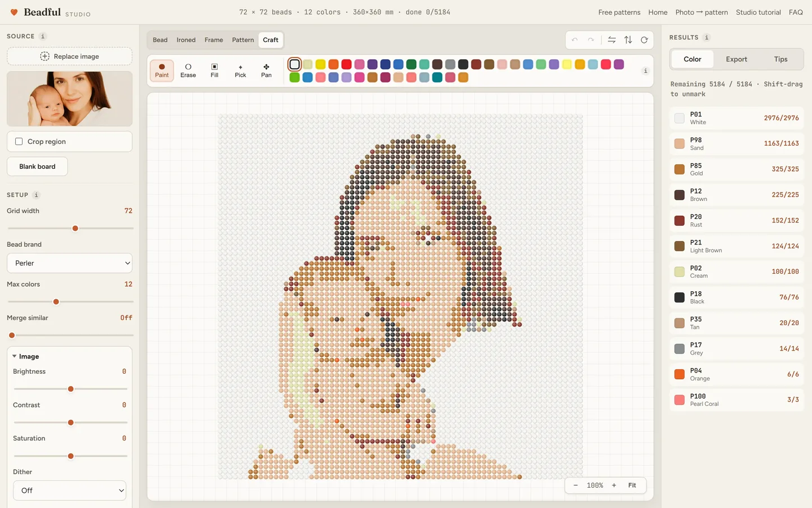Select the Paint tool
This screenshot has height=508, width=812.
point(162,71)
